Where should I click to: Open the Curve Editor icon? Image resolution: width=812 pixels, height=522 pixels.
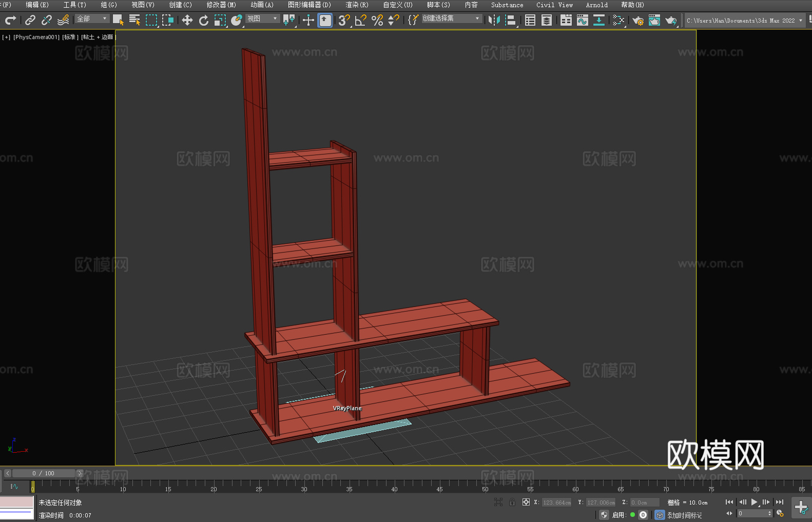(583, 20)
